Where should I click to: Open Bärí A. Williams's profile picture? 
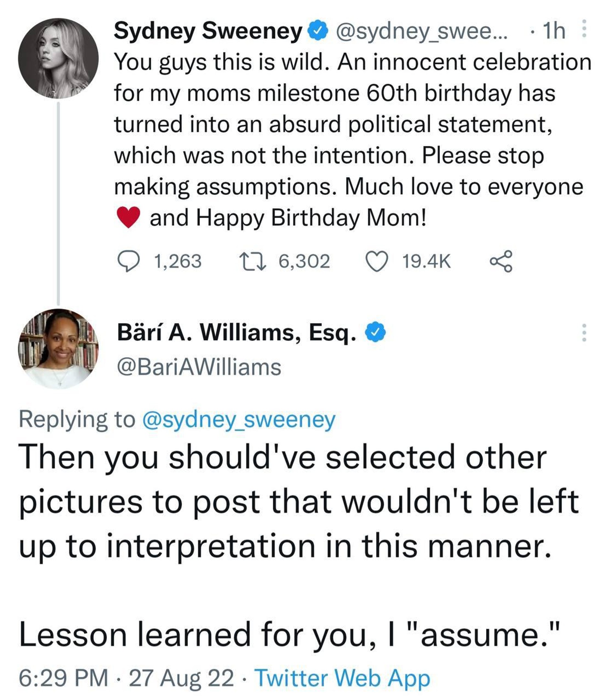58,349
